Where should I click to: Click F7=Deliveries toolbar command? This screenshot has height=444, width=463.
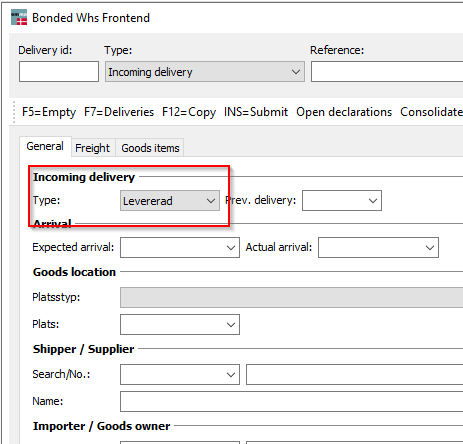119,112
